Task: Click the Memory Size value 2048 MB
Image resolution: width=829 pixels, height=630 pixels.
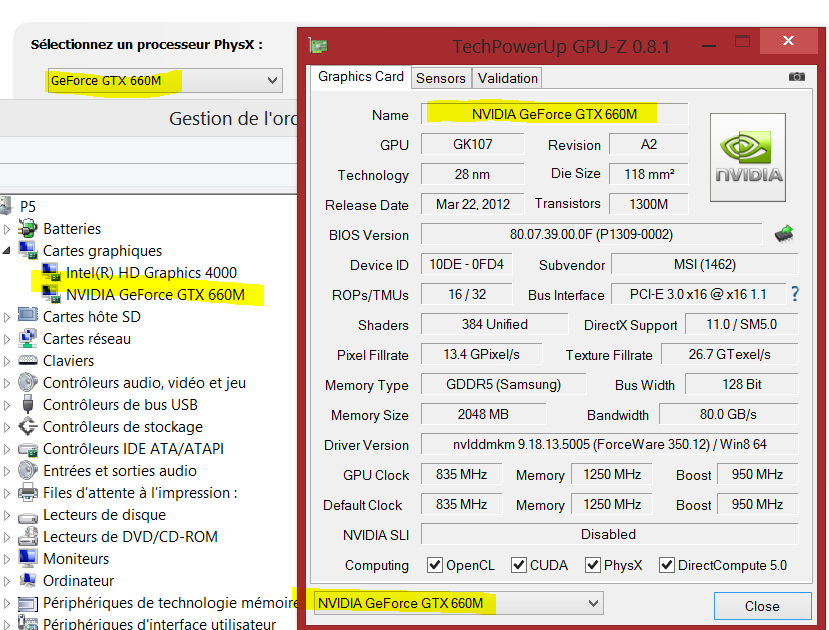Action: click(x=483, y=414)
